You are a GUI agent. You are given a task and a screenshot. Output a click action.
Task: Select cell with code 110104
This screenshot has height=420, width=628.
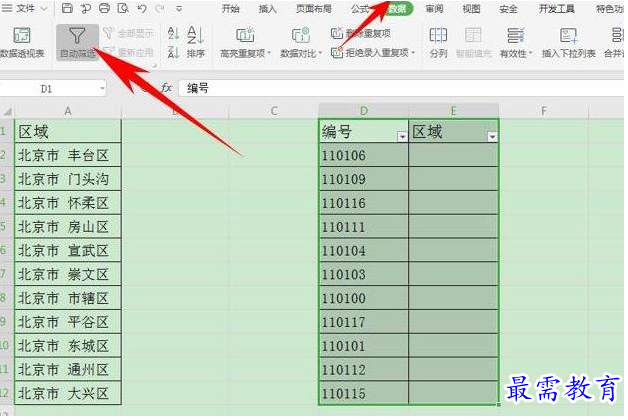tap(364, 251)
